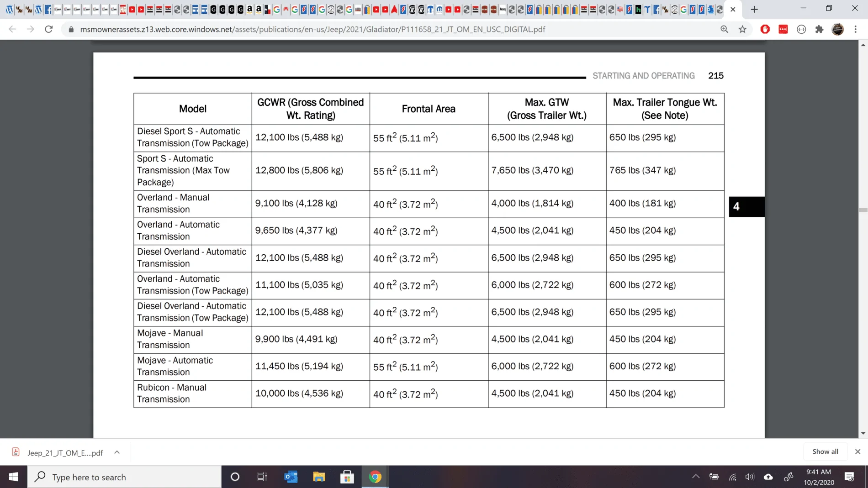Image resolution: width=868 pixels, height=488 pixels.
Task: Bookmark this page with the star icon
Action: pos(742,29)
